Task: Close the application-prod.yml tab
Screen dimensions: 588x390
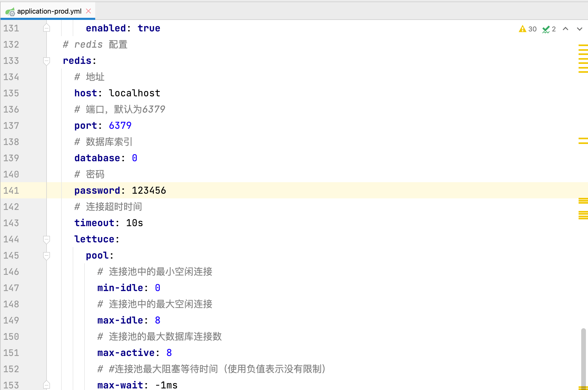Action: [x=88, y=11]
